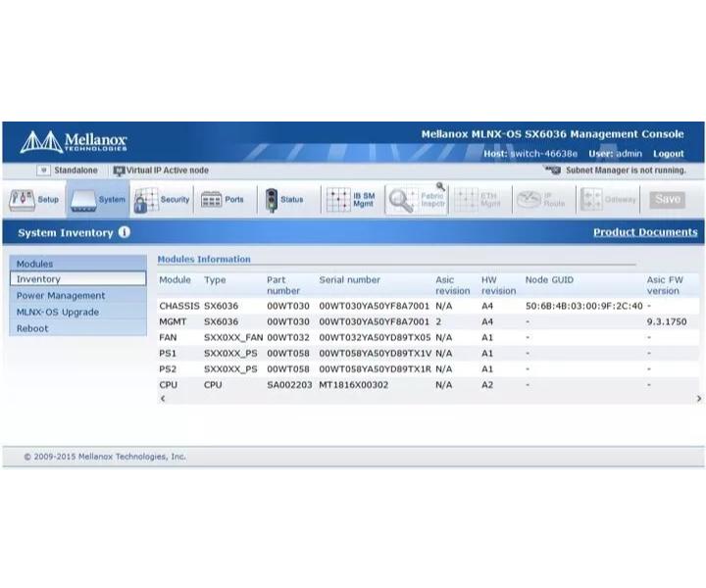Click the Save button
The height and width of the screenshot is (588, 706).
pos(668,199)
